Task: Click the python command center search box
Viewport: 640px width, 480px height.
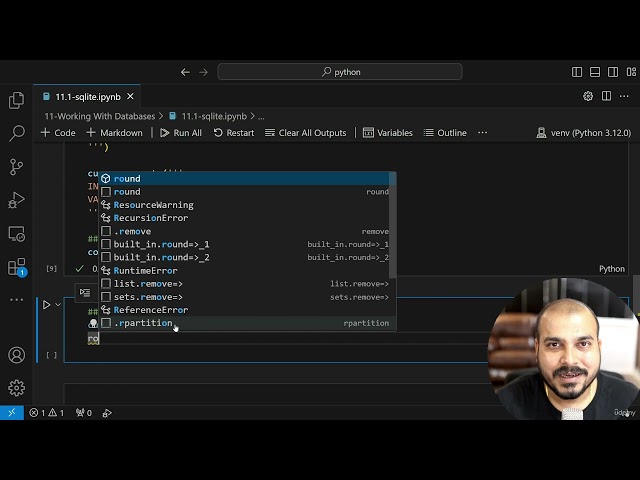Action: click(x=340, y=72)
